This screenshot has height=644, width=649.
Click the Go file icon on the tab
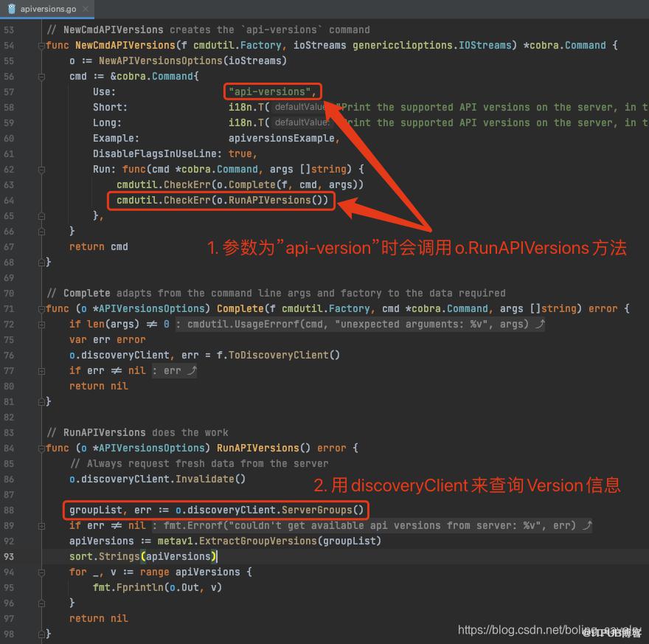tap(12, 9)
